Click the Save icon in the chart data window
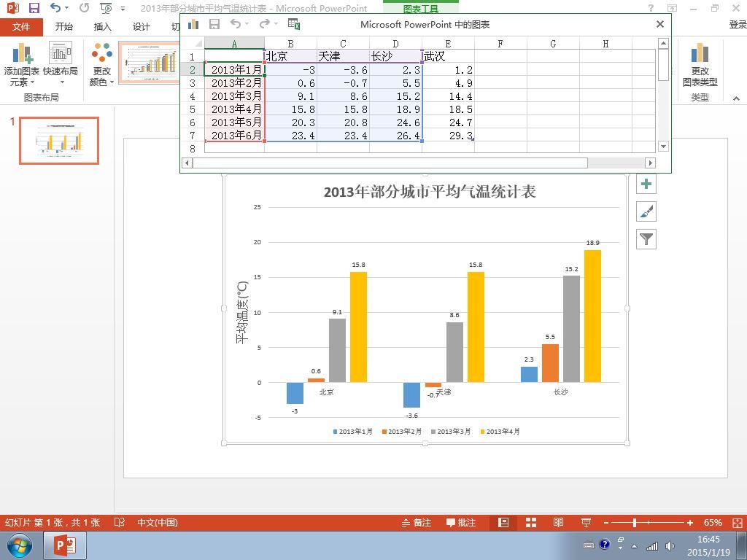The image size is (747, 560). (214, 24)
